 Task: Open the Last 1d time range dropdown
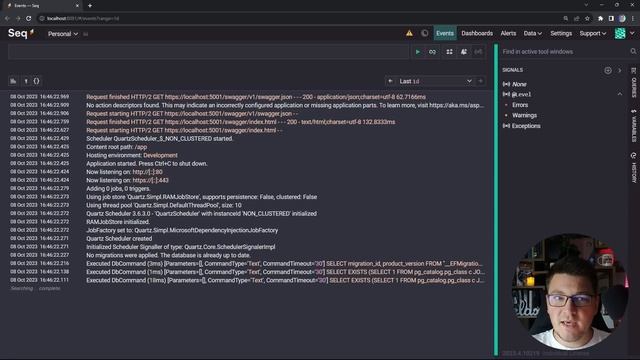[x=435, y=81]
